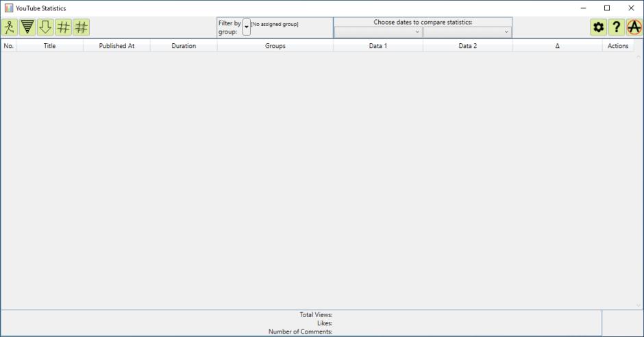Sort by the Title column header
644x337 pixels.
pyautogui.click(x=50, y=46)
